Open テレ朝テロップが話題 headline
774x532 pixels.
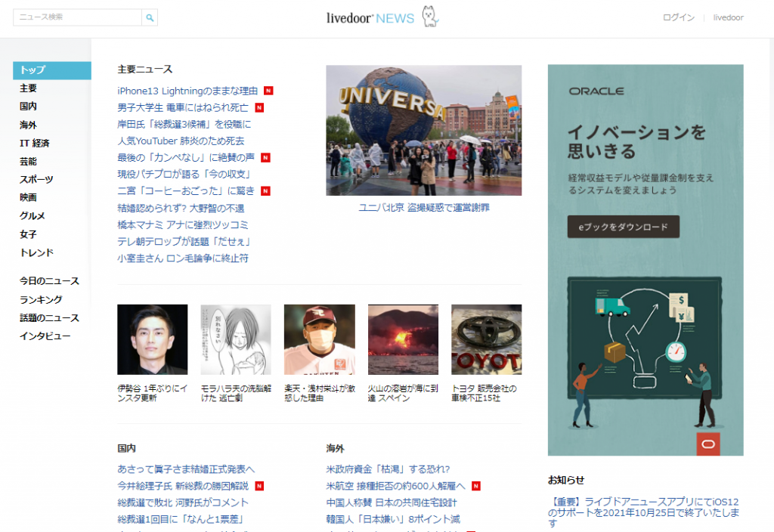tap(184, 241)
